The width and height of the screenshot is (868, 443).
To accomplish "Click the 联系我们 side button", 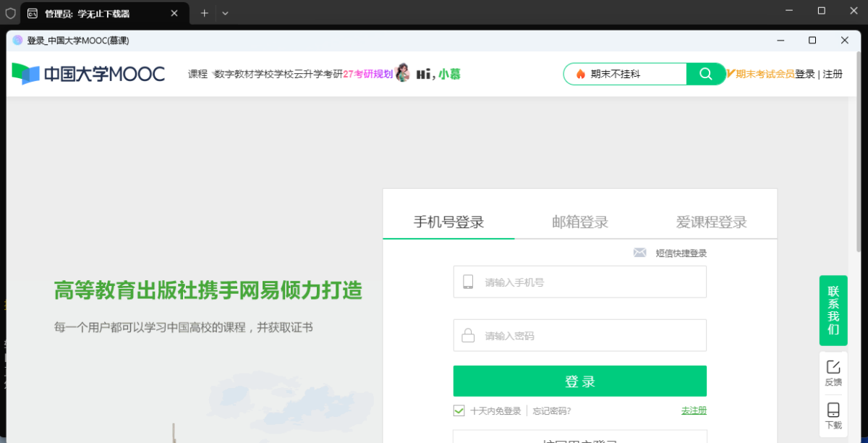I will (833, 310).
